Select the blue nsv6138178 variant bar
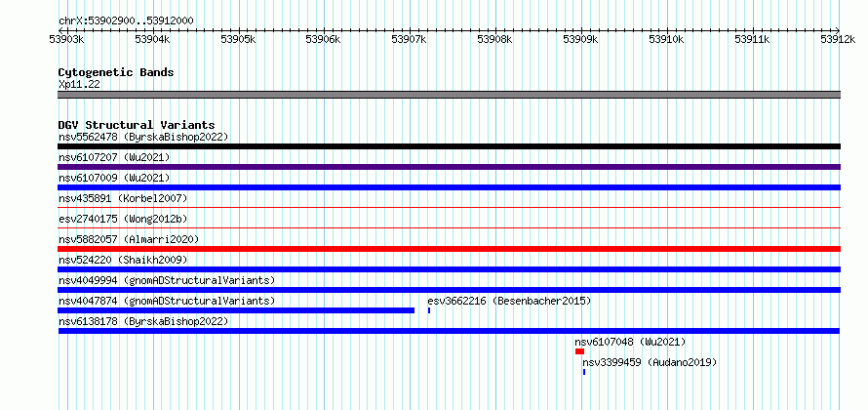This screenshot has width=868, height=410. pyautogui.click(x=449, y=331)
